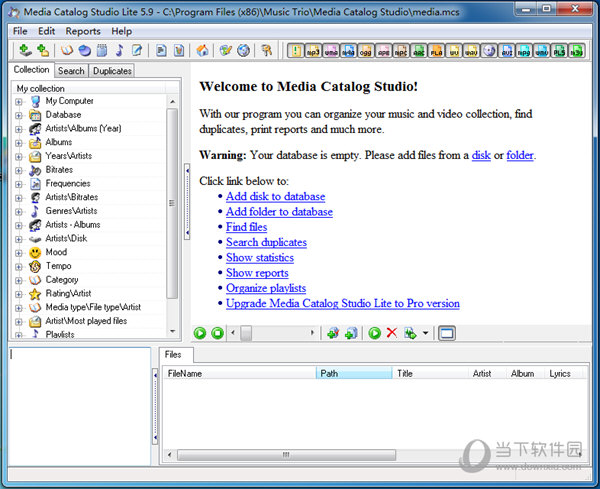Viewport: 600px width, 489px height.
Task: Click the globe toolbar icon
Action: (243, 50)
